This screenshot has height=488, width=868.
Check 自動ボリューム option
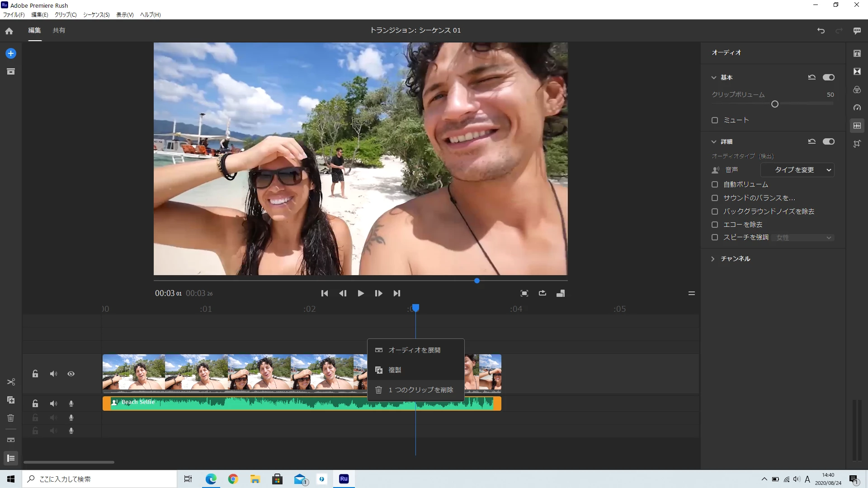click(x=715, y=184)
